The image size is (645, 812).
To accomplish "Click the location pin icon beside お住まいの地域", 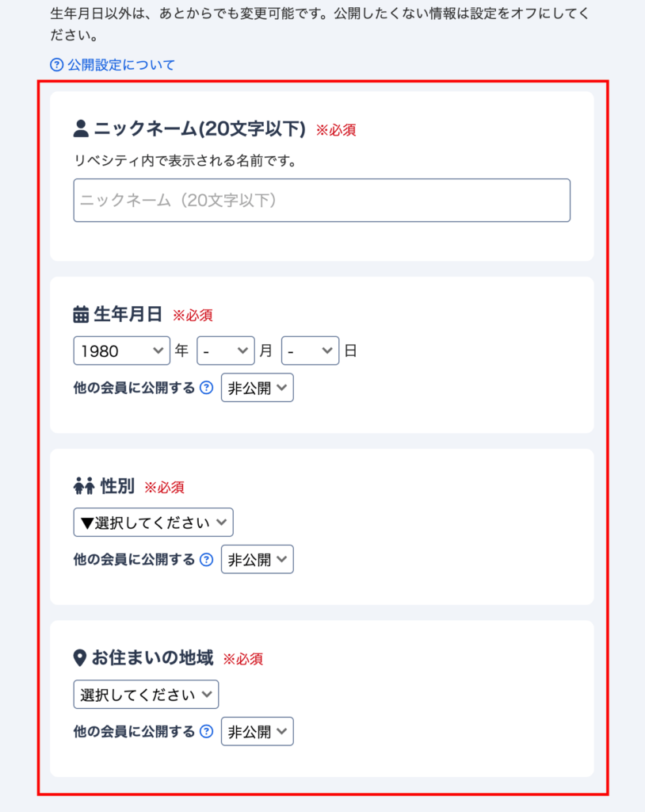I will (79, 658).
